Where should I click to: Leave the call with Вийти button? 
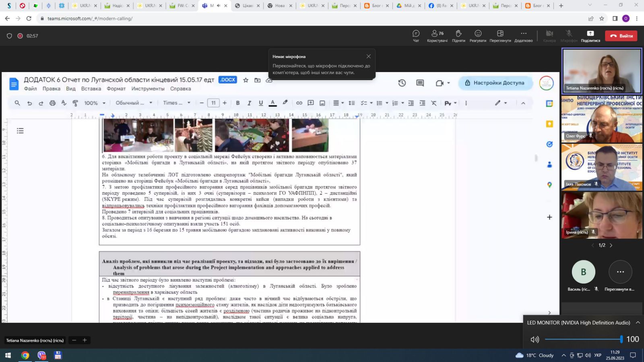click(621, 36)
